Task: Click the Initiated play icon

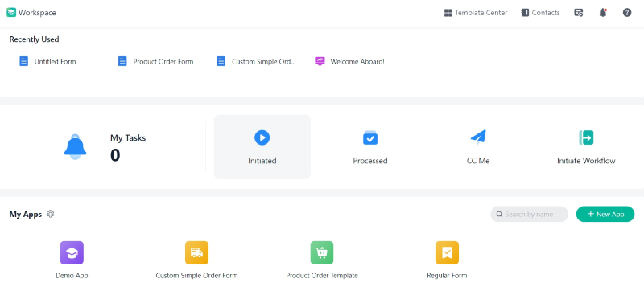Action: pos(262,137)
